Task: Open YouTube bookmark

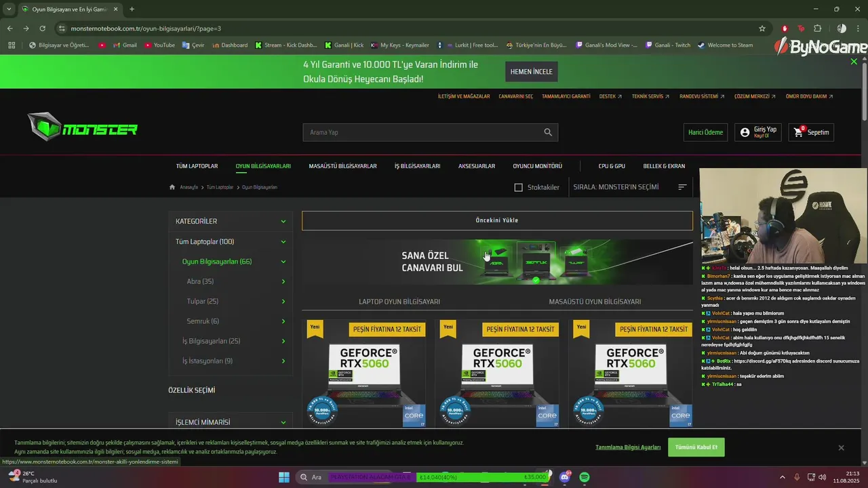Action: (159, 45)
